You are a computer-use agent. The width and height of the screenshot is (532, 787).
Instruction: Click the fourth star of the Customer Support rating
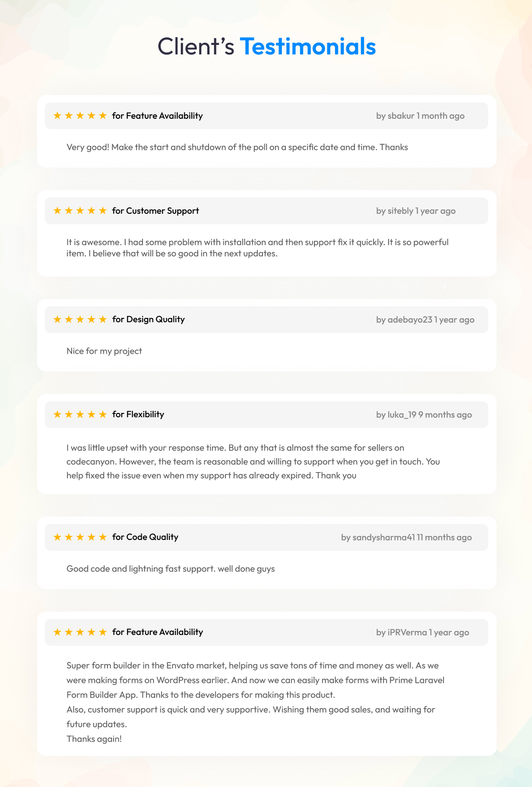click(x=91, y=210)
